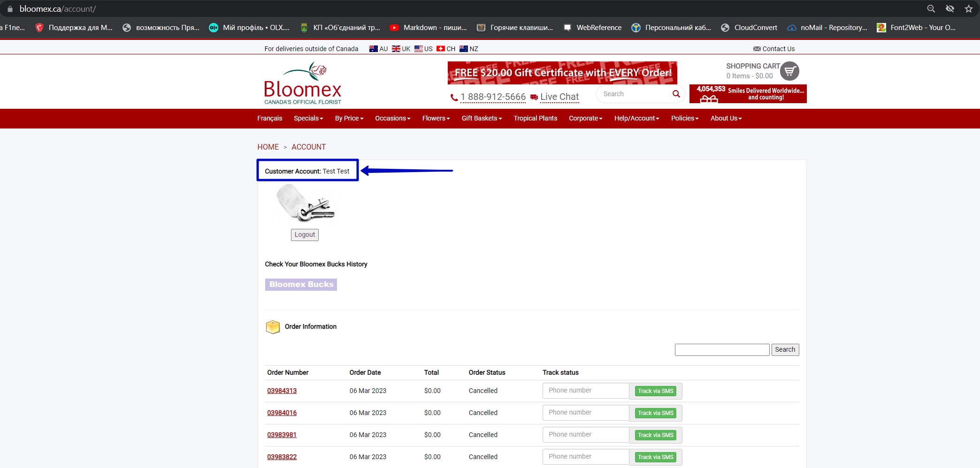The image size is (980, 468).
Task: Click the site lock icon
Action: [10, 9]
